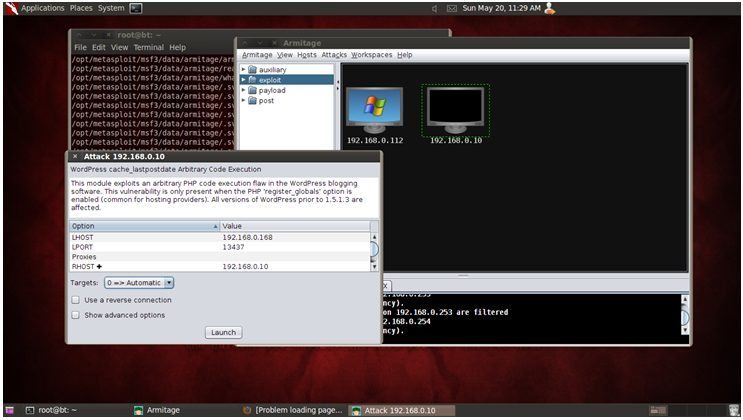This screenshot has height=420, width=743.
Task: Open the Armitage menu
Action: 257,55
